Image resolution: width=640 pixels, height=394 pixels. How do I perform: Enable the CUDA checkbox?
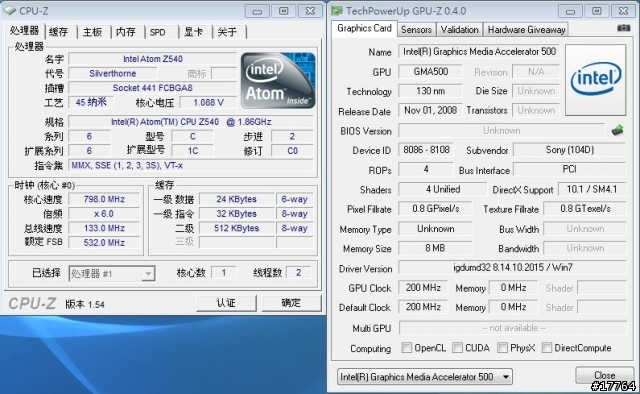click(458, 347)
